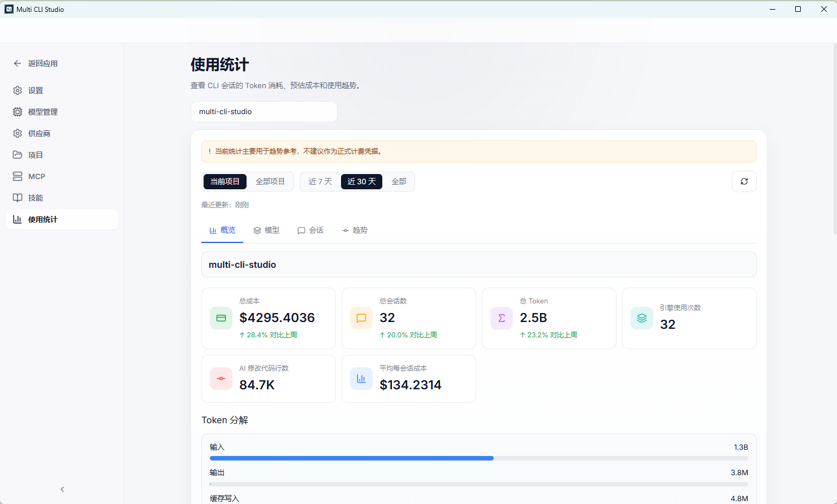Click the 1.3B input token value
The width and height of the screenshot is (837, 504).
pos(741,447)
